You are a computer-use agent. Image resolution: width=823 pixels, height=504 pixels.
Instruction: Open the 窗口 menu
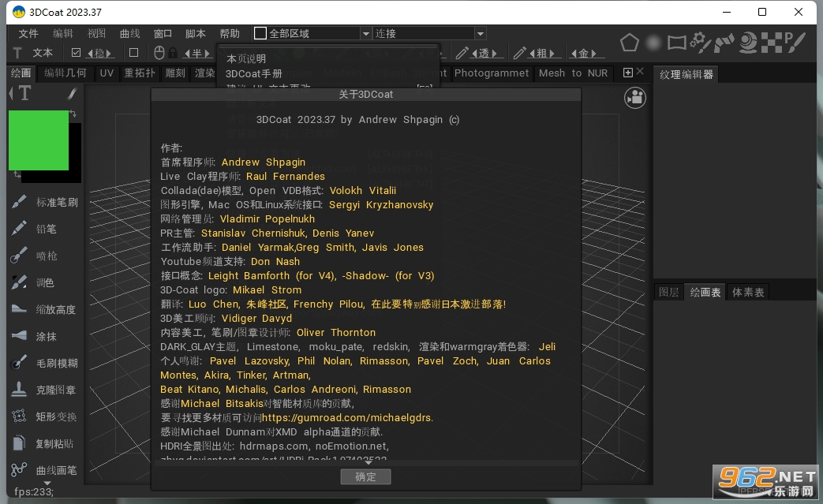click(163, 34)
